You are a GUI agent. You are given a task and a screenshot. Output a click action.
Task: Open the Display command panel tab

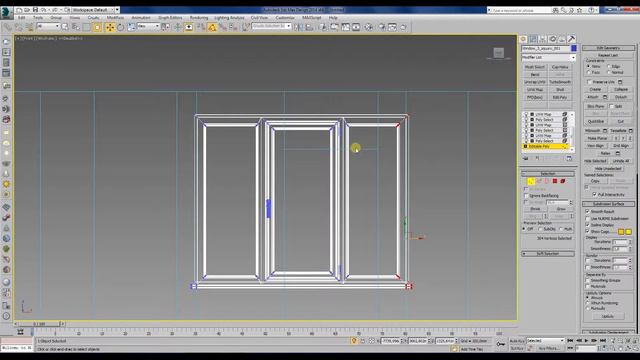point(562,39)
